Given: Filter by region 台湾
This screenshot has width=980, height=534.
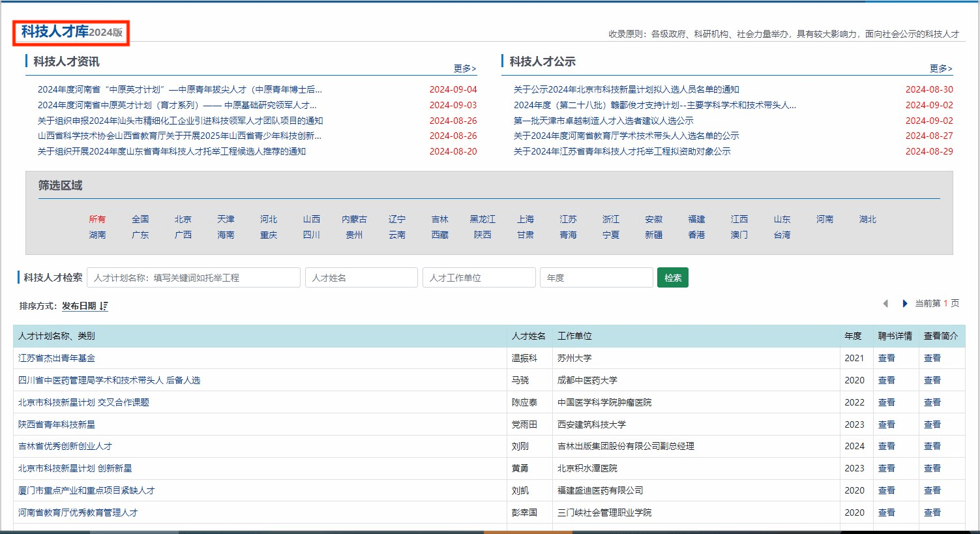Looking at the screenshot, I should tap(782, 235).
